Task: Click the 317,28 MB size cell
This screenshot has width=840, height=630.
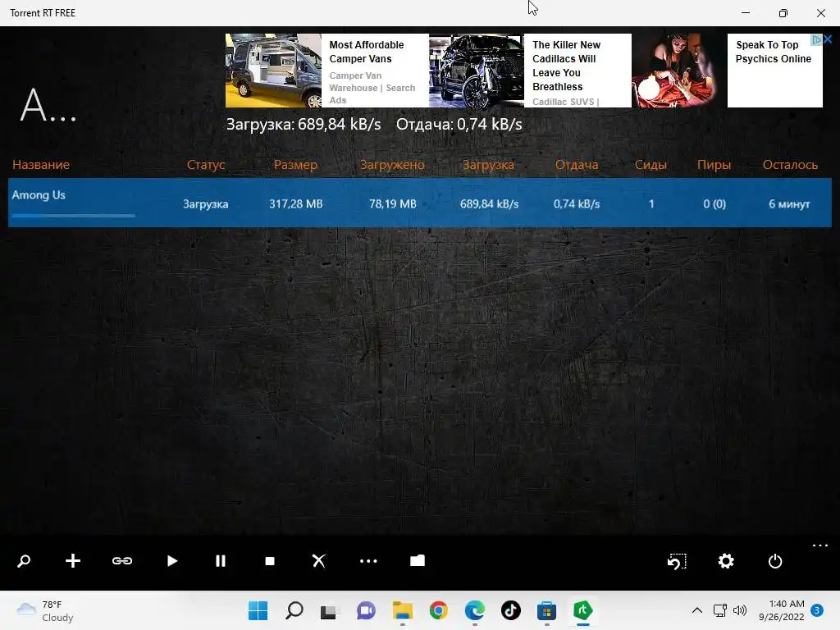Action: click(295, 204)
